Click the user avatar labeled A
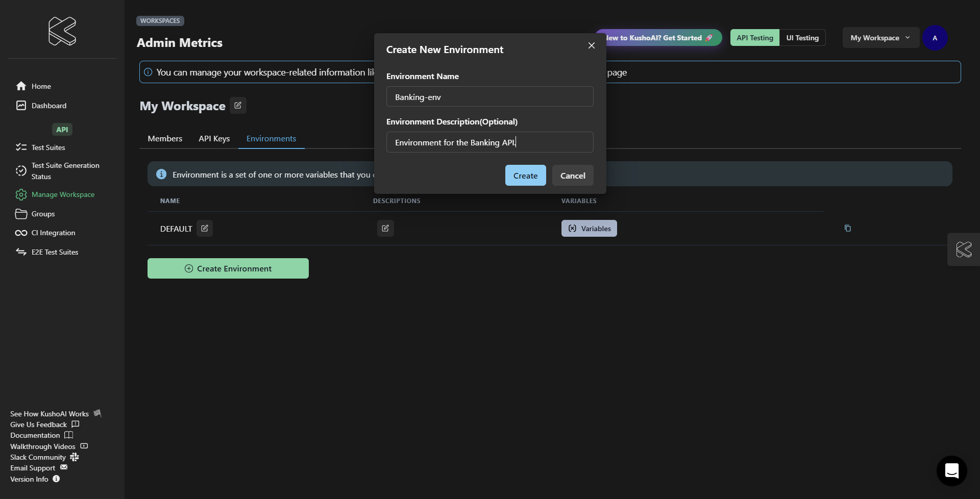Screen dimensions: 980x499 click(x=935, y=38)
